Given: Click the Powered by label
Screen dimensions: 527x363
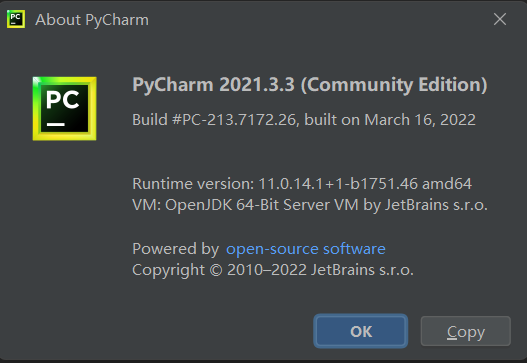Looking at the screenshot, I should coord(175,249).
